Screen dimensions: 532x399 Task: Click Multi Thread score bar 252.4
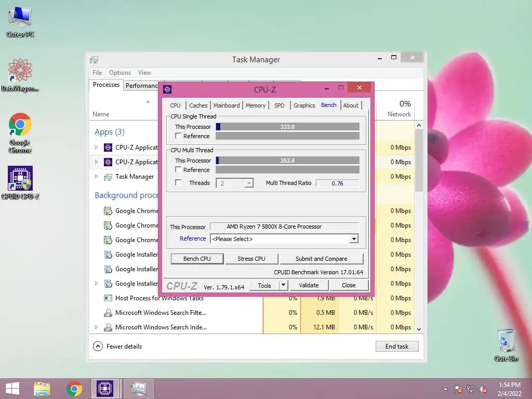287,161
